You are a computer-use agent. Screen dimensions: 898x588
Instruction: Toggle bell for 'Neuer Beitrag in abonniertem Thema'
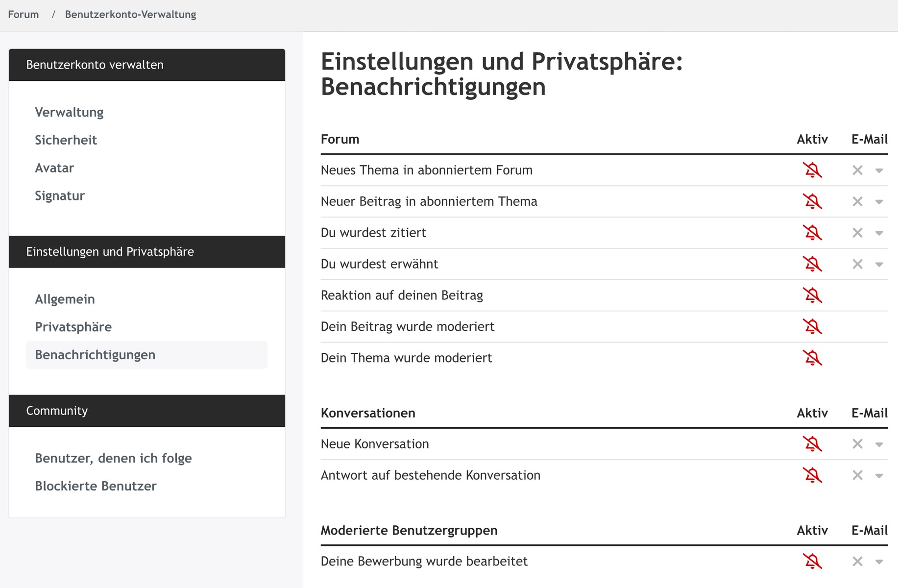[x=812, y=201]
